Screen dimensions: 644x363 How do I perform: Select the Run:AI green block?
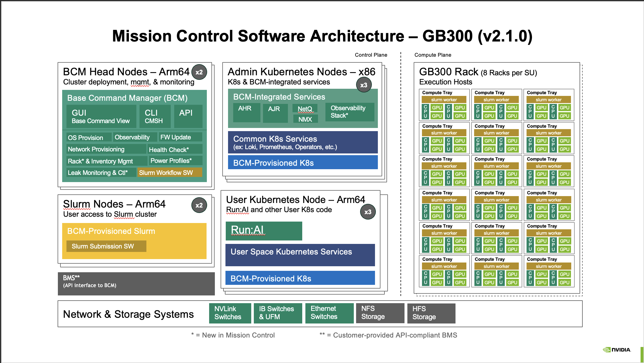coord(264,231)
